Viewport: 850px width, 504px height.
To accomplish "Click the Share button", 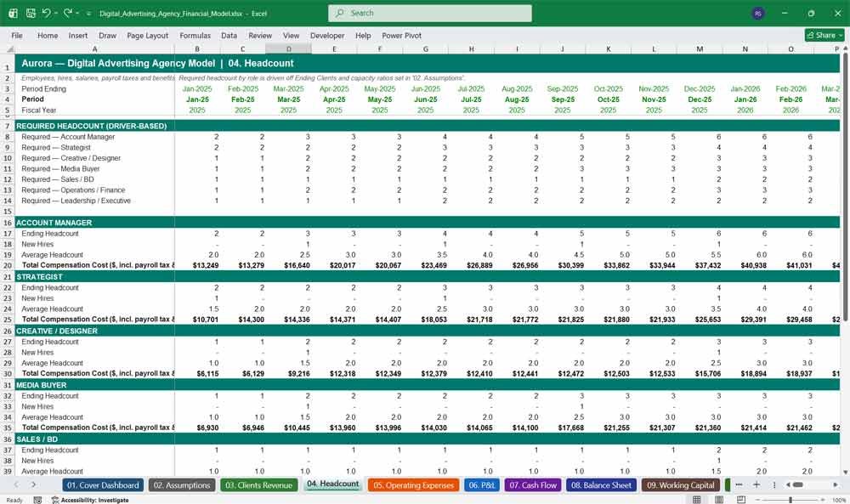I will click(x=824, y=35).
